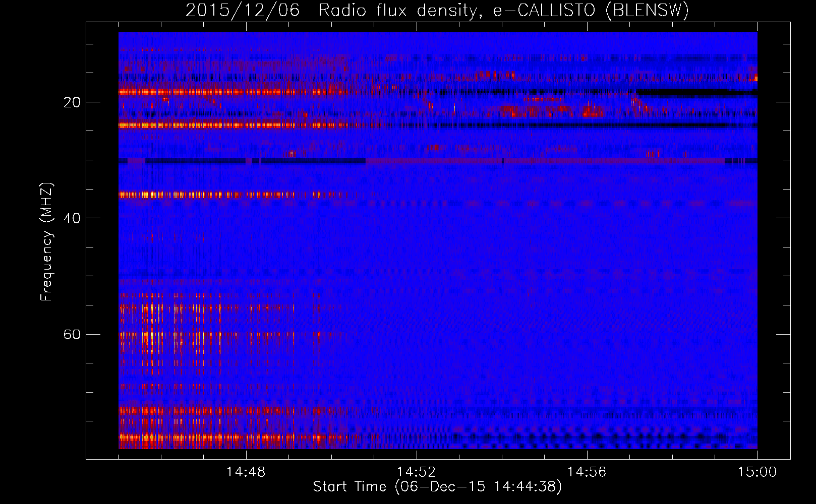This screenshot has width=816, height=504.
Task: Click the '14:52' time tick label
Action: [416, 472]
